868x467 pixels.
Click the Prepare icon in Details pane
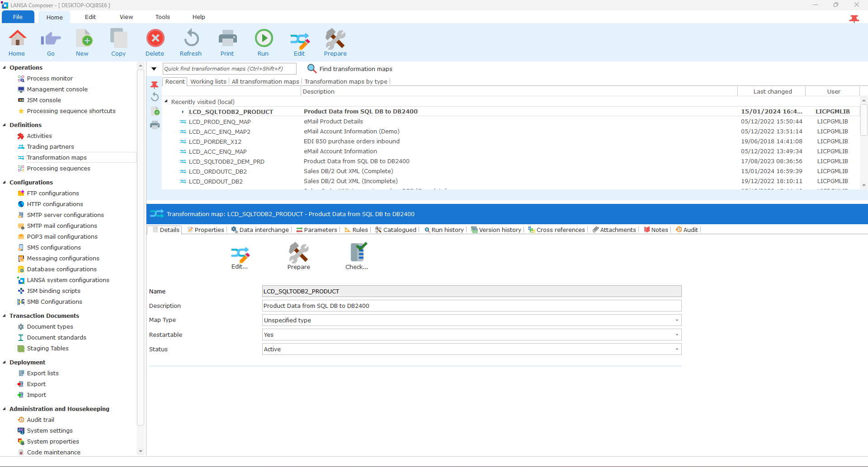[x=299, y=253]
